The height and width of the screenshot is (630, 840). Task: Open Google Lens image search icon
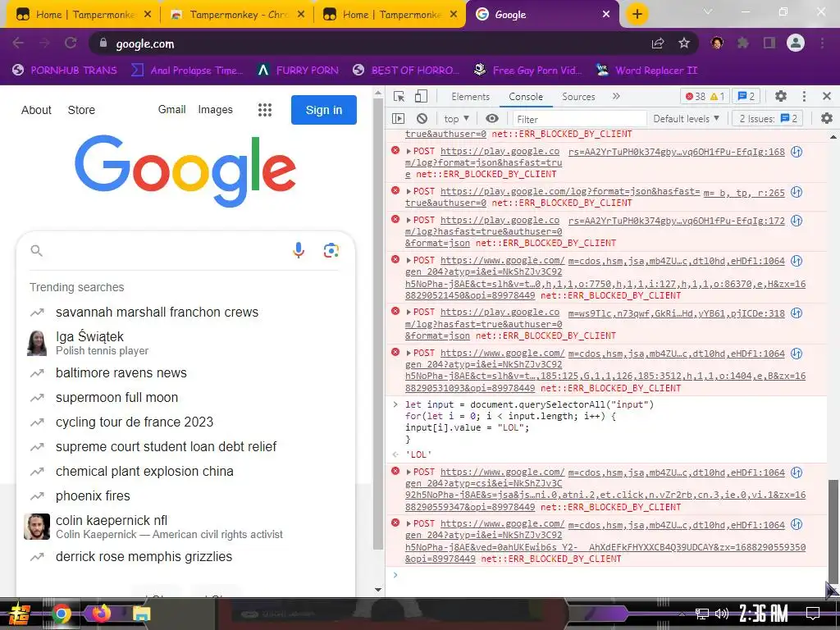331,250
